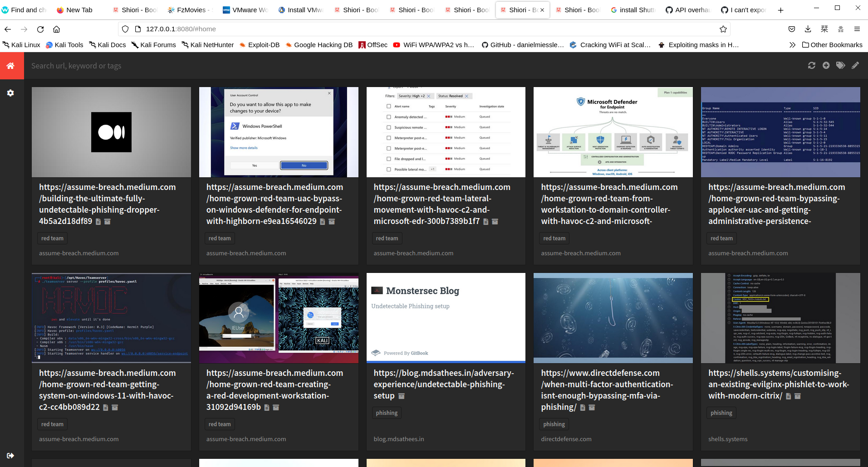Log out using the sidebar exit icon
The image size is (868, 467).
[x=10, y=456]
